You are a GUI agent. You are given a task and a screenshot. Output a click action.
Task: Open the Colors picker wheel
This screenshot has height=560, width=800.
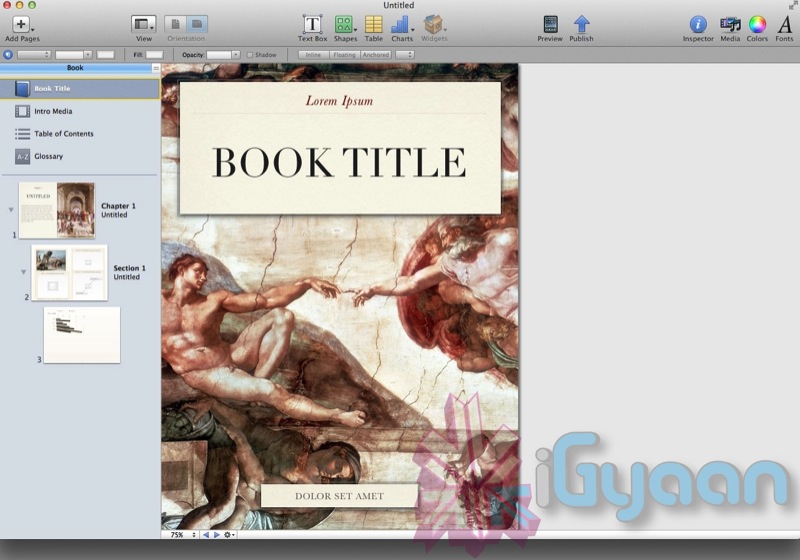pos(758,24)
